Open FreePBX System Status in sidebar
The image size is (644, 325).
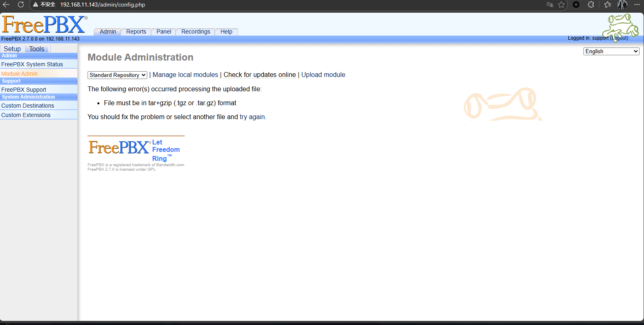(38, 64)
